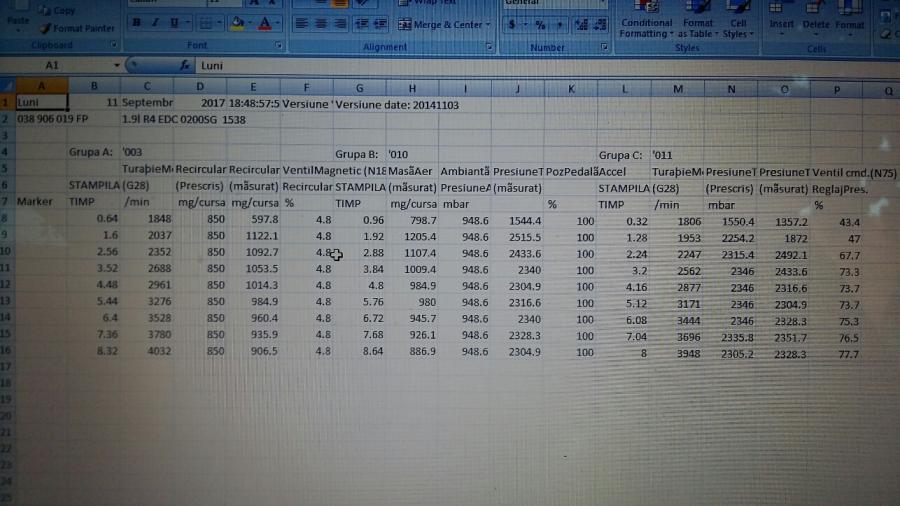Open the Format as Table dropdown
Image resolution: width=900 pixels, height=506 pixels.
click(698, 28)
